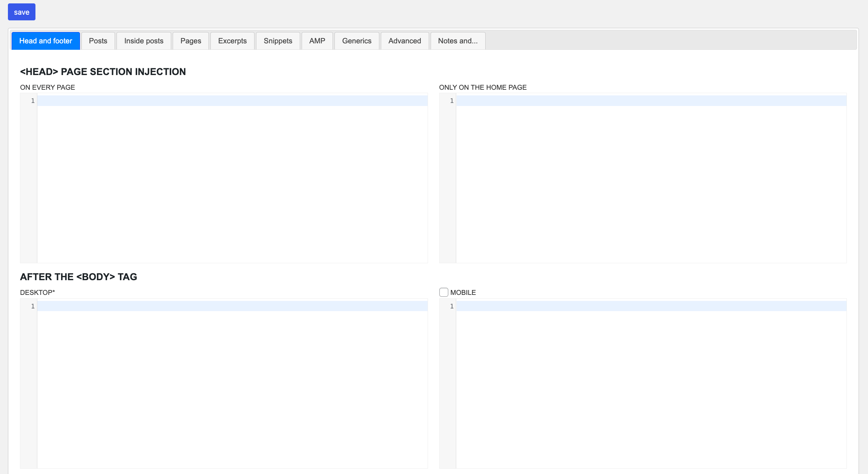
Task: Switch to the Snippets tab
Action: pyautogui.click(x=278, y=41)
